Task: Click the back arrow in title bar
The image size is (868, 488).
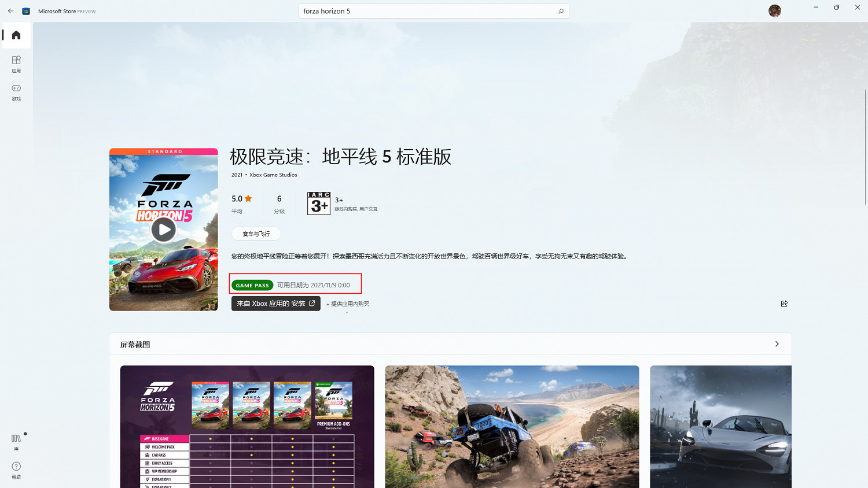Action: 10,11
